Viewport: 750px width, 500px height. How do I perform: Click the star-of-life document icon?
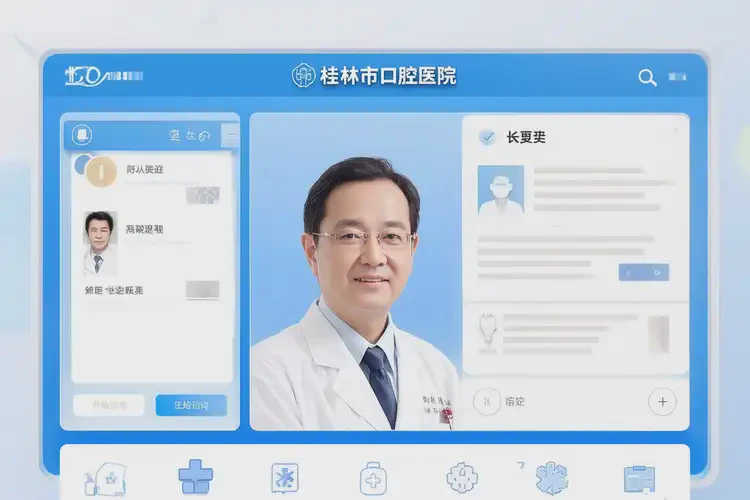click(x=285, y=478)
